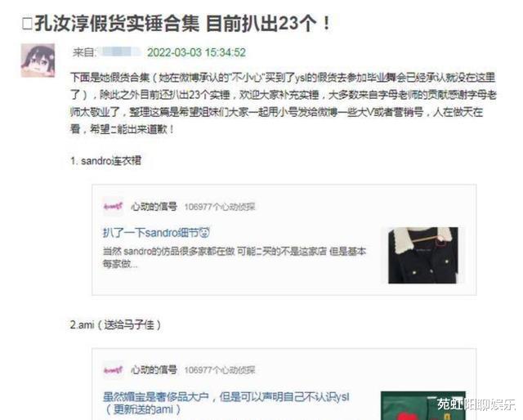Viewport: 523px width, 420px height.
Task: Click post title 孔汝淳假货实锤合集
Action: pos(118,24)
